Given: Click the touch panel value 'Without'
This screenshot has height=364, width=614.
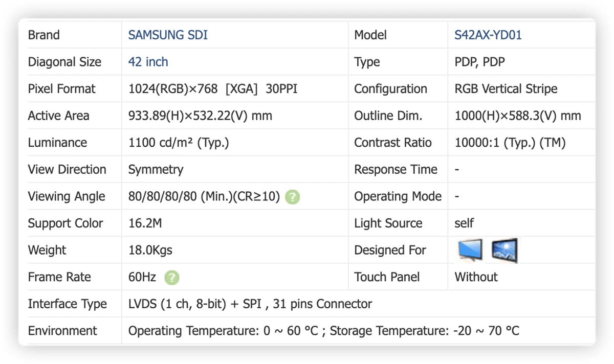Looking at the screenshot, I should (x=476, y=277).
